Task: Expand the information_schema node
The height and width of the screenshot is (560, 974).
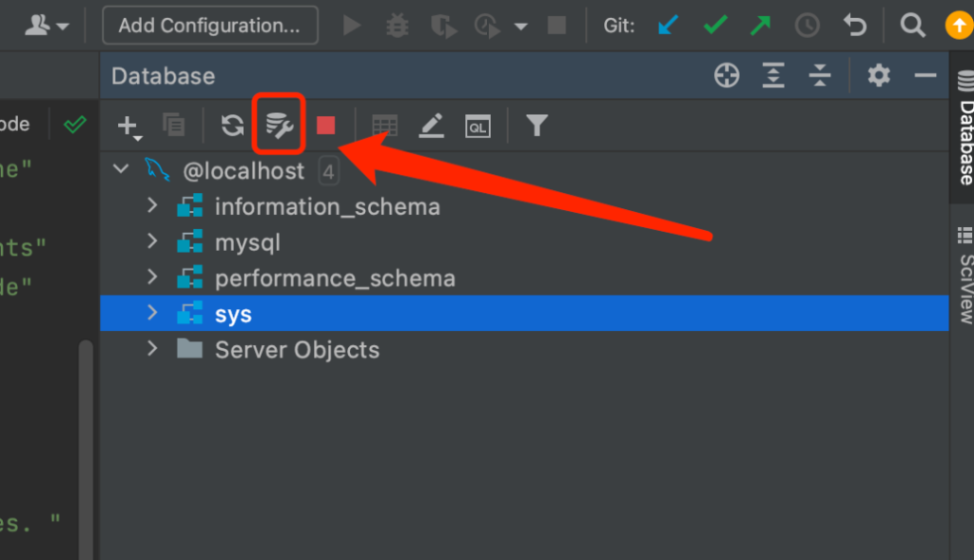Action: pyautogui.click(x=152, y=206)
